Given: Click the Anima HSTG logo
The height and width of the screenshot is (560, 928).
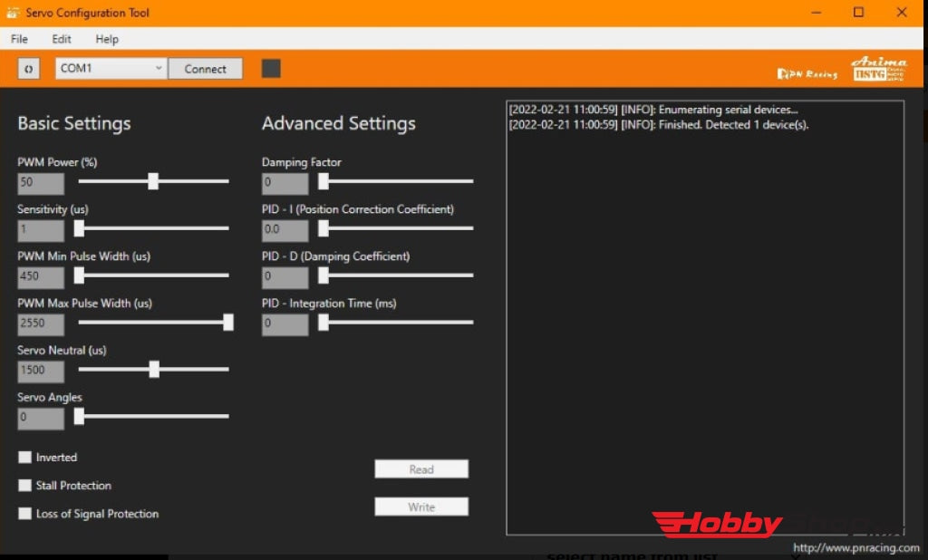Looking at the screenshot, I should tap(878, 68).
